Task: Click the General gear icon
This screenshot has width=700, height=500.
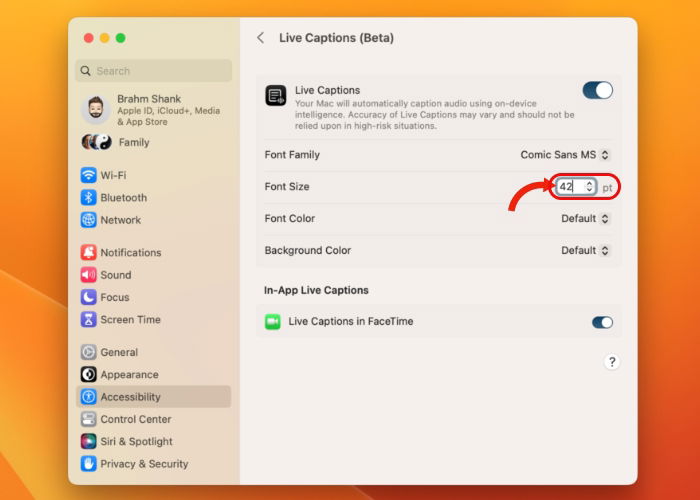Action: tap(88, 352)
